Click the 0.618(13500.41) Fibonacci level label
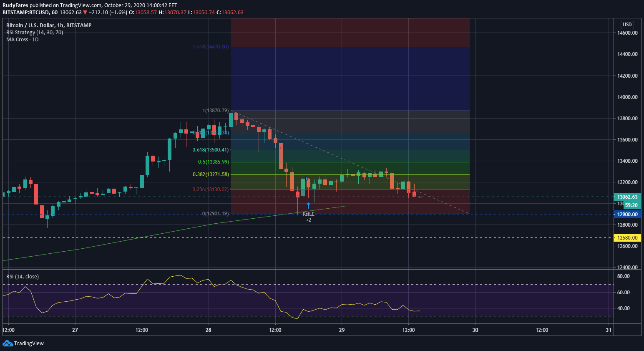This screenshot has height=351, width=644. [x=210, y=150]
